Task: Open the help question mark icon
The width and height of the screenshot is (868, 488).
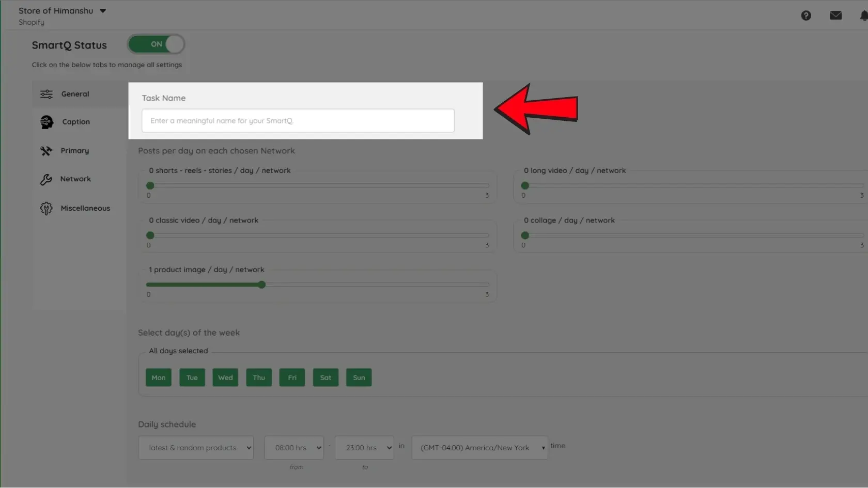Action: click(x=806, y=15)
